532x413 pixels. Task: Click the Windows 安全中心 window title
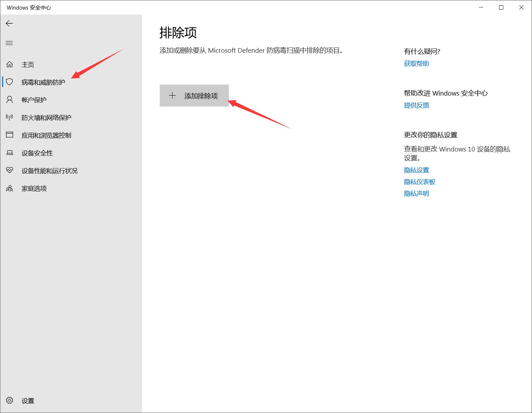[29, 7]
